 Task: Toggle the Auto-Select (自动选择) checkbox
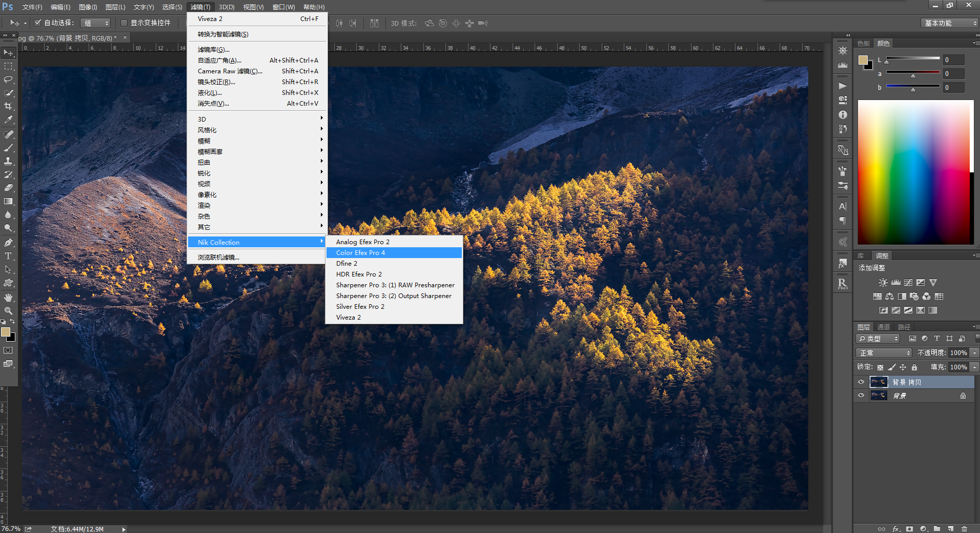tap(38, 23)
